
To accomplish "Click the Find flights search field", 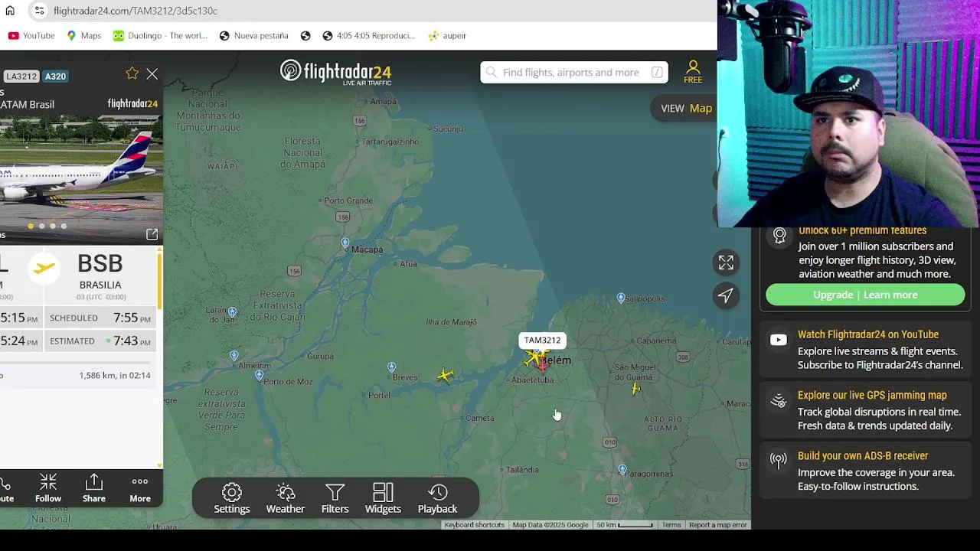I will point(573,72).
